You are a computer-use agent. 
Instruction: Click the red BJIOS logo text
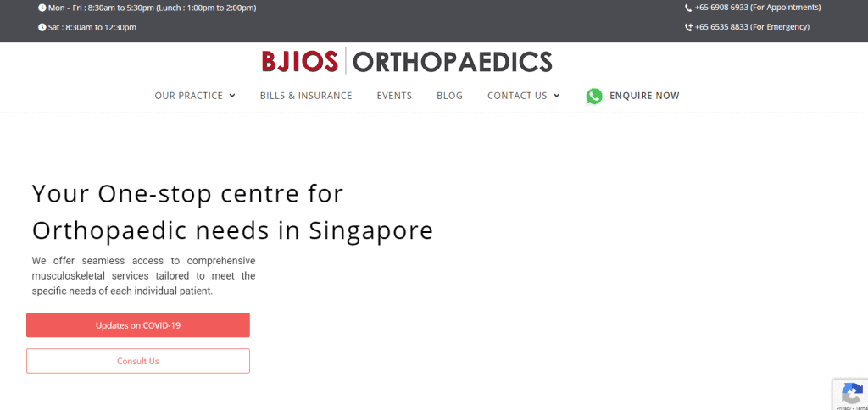coord(299,62)
